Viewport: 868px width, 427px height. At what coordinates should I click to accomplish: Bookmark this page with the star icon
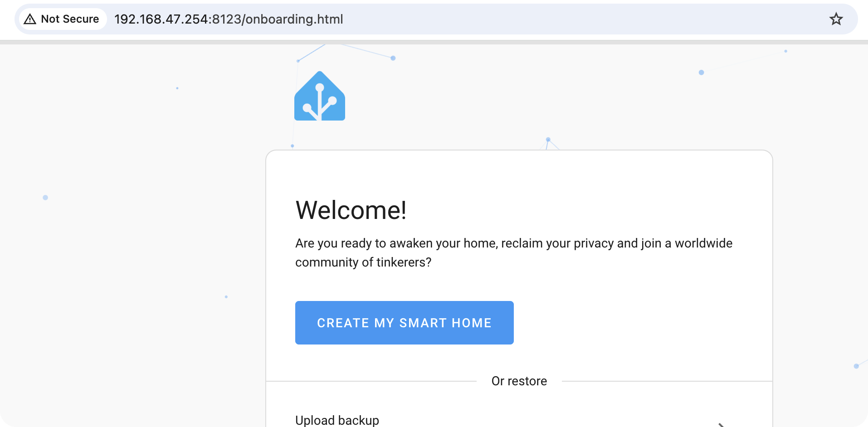click(x=836, y=19)
